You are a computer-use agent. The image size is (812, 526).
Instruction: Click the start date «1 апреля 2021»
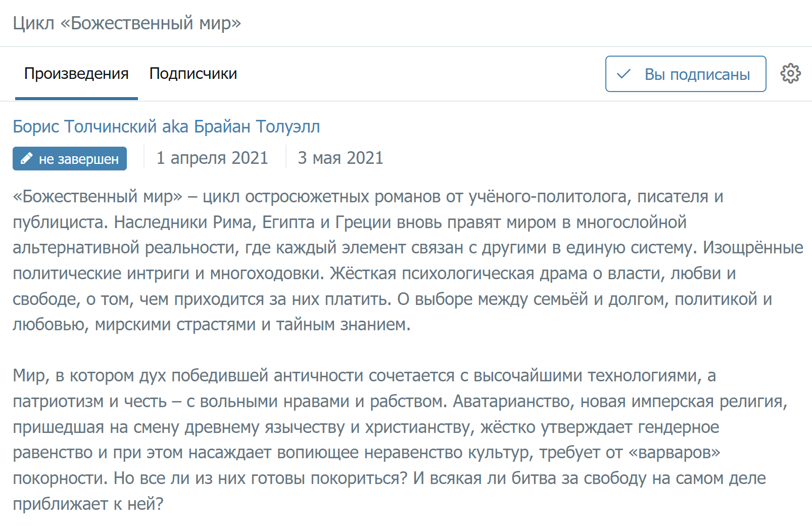212,158
